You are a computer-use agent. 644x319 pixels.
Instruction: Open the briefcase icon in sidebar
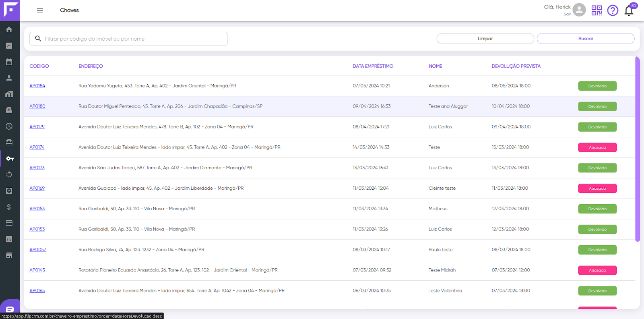pyautogui.click(x=9, y=142)
